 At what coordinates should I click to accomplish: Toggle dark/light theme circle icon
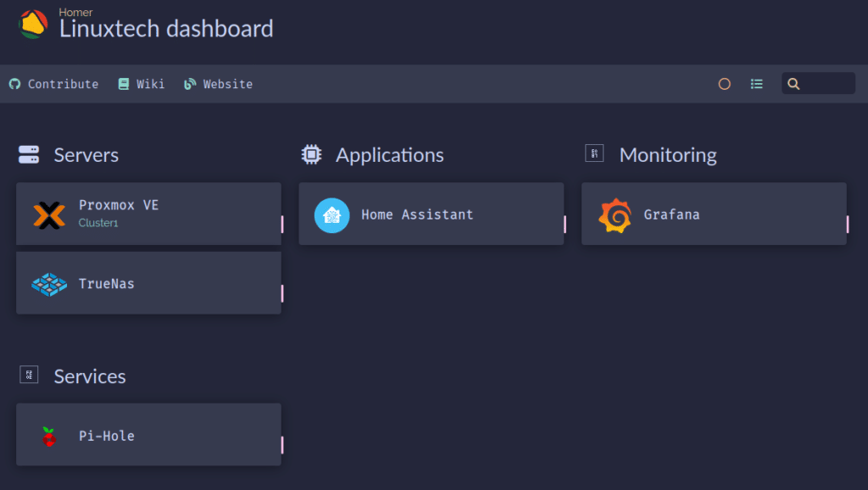pyautogui.click(x=724, y=84)
